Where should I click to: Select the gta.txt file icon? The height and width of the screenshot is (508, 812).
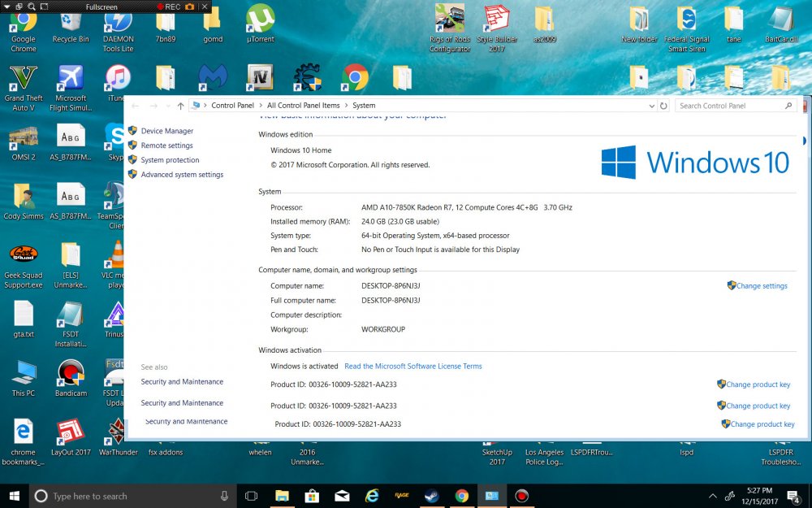pos(24,319)
